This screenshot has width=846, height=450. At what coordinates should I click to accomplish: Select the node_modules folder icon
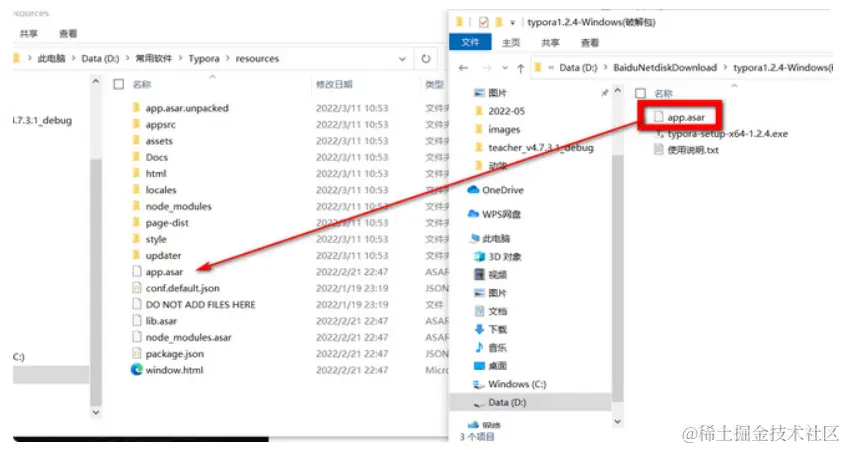point(137,206)
